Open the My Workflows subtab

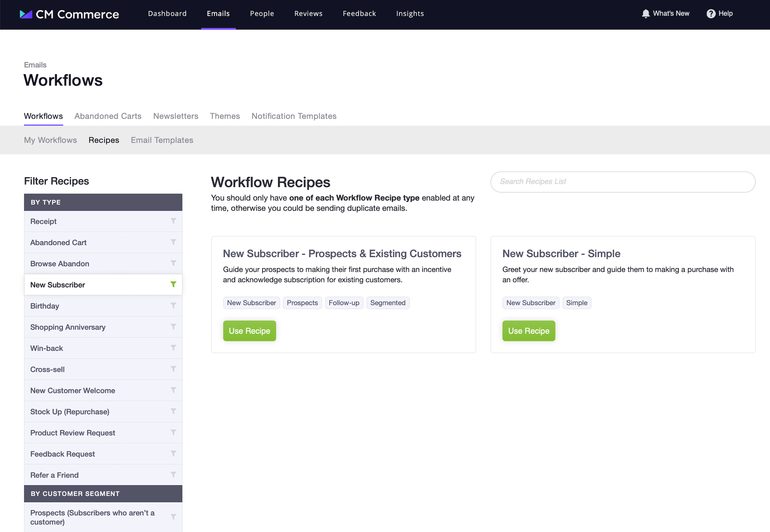point(50,140)
